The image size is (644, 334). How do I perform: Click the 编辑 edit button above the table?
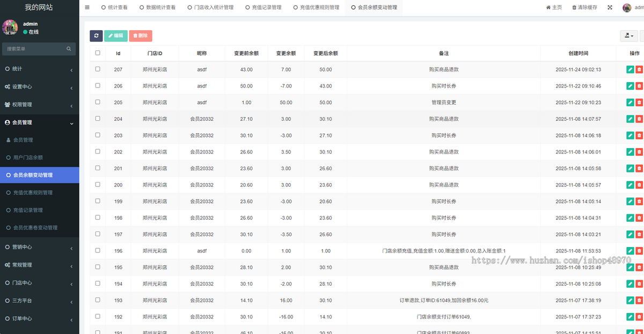(116, 35)
